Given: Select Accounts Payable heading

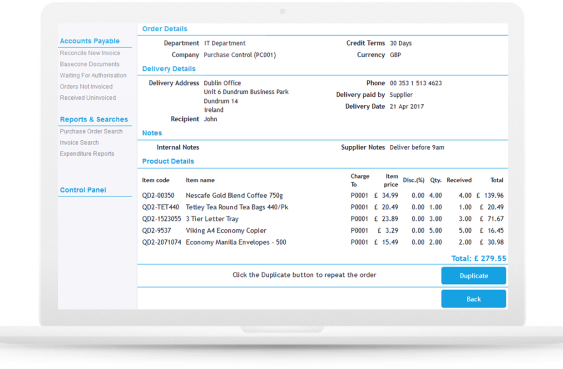Looking at the screenshot, I should point(89,41).
